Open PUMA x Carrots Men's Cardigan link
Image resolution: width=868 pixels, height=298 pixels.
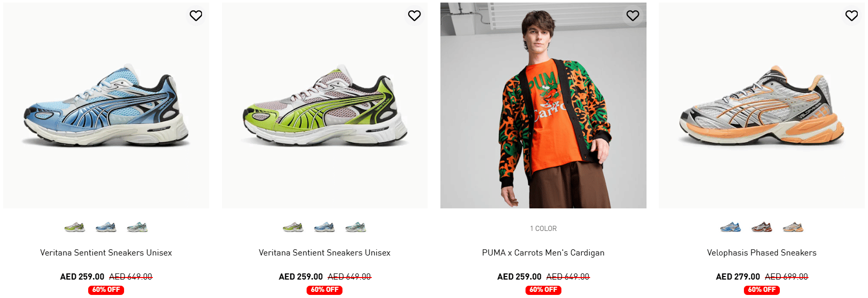[x=543, y=252]
